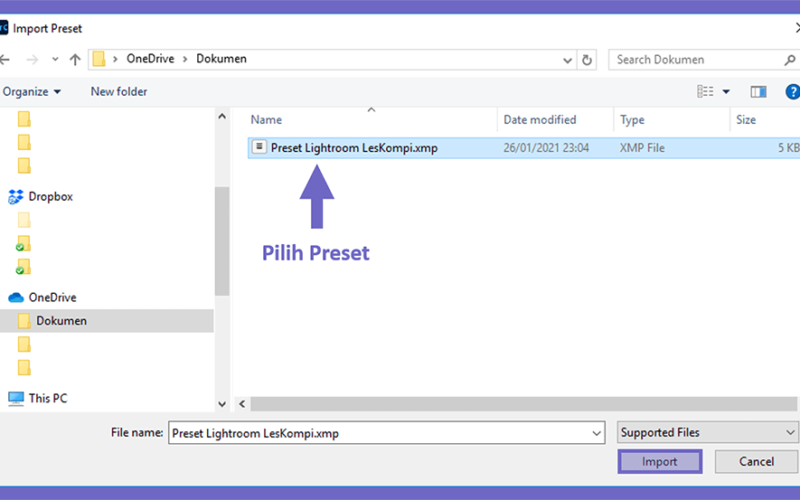Expand the File name history dropdown arrow
800x500 pixels.
(x=596, y=433)
